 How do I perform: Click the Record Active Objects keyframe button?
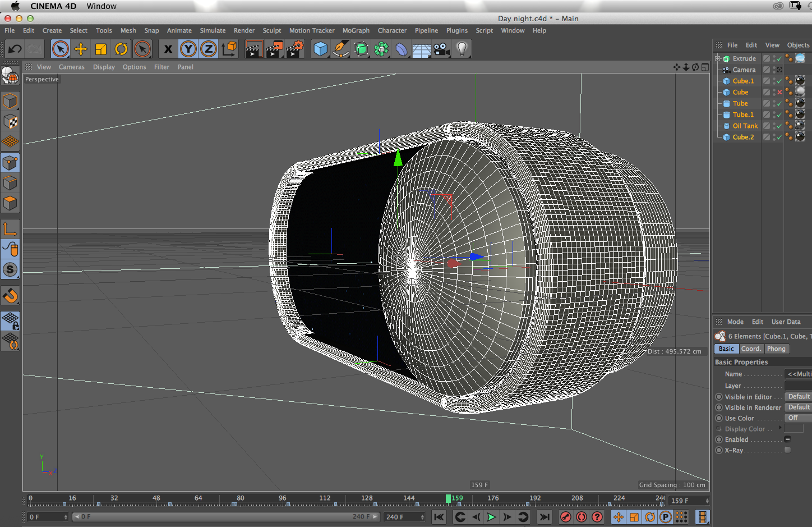point(566,517)
